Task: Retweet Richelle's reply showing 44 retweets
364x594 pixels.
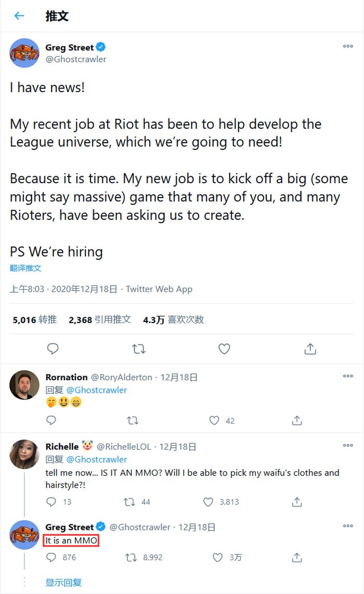Action: (129, 502)
